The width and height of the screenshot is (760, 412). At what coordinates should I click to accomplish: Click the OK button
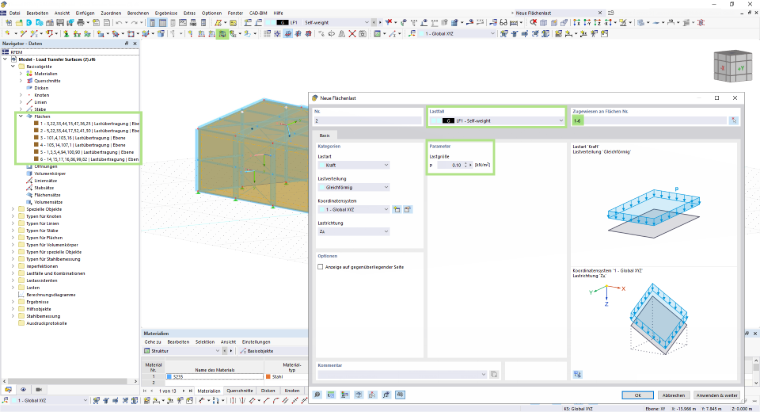pyautogui.click(x=637, y=396)
